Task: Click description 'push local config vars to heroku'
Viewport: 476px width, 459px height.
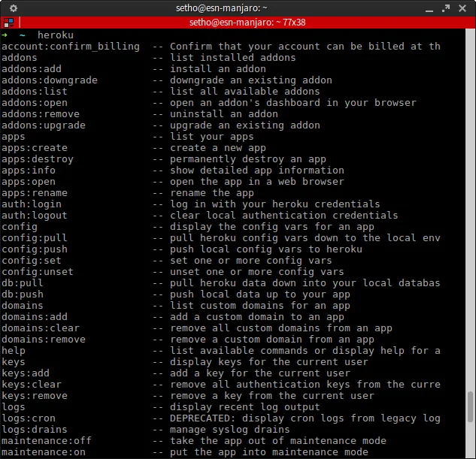Action: tap(266, 249)
